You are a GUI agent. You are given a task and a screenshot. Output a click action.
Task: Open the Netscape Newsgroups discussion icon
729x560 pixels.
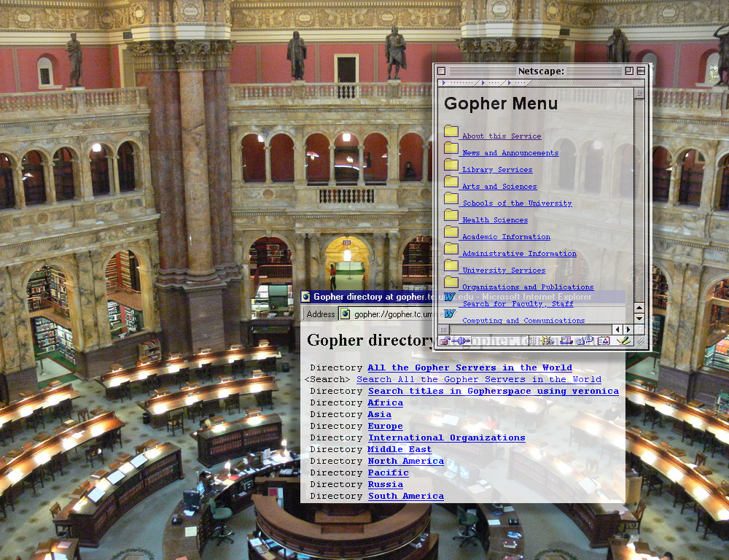tap(585, 341)
